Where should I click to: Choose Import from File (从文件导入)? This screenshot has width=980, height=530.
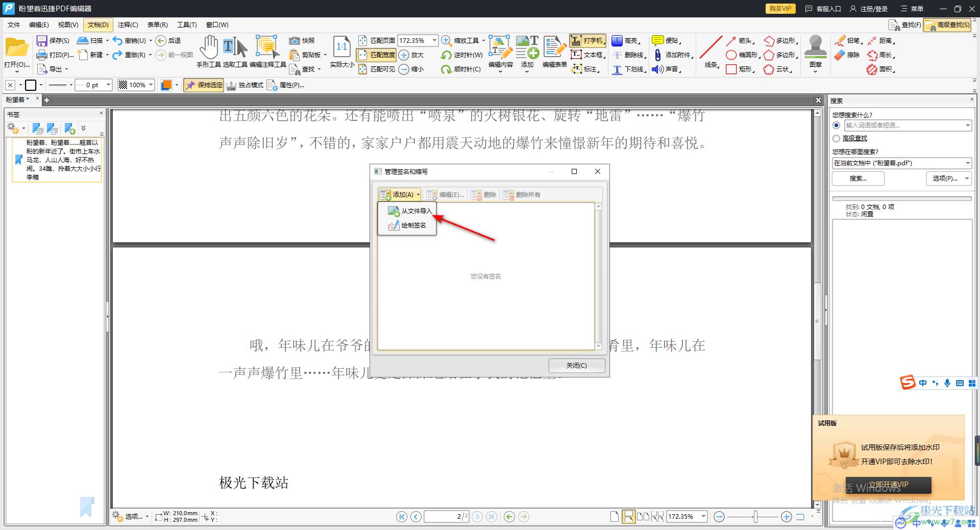pyautogui.click(x=410, y=211)
